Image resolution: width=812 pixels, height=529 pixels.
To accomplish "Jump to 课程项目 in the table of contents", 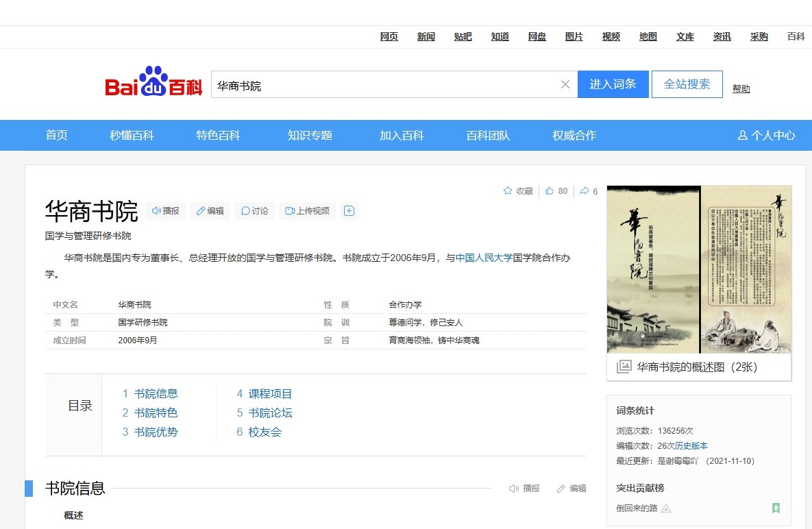I will [270, 394].
